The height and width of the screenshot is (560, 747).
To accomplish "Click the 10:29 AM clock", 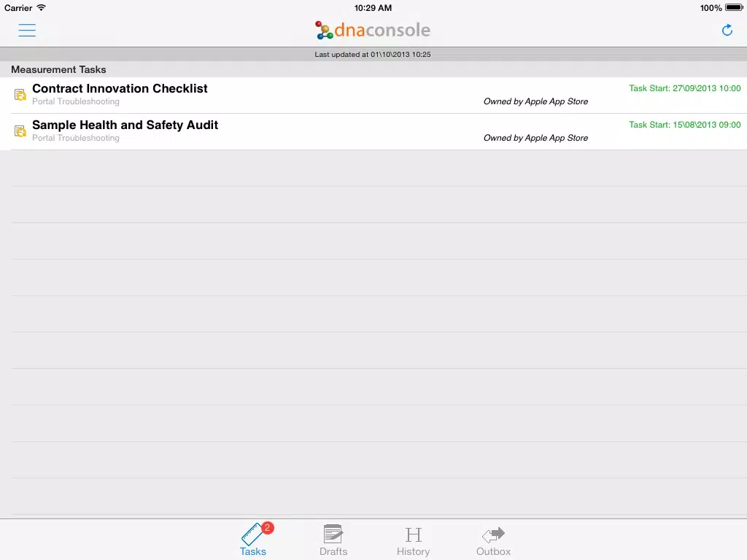I will tap(373, 7).
